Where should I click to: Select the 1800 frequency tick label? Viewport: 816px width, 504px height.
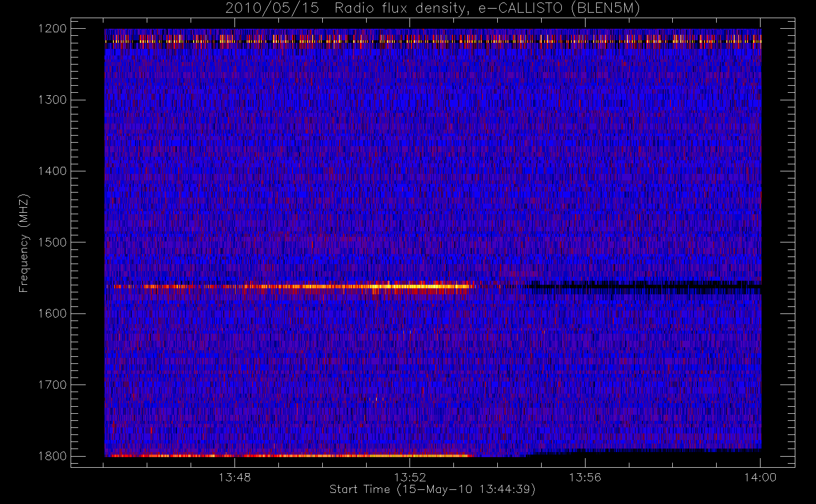[53, 456]
